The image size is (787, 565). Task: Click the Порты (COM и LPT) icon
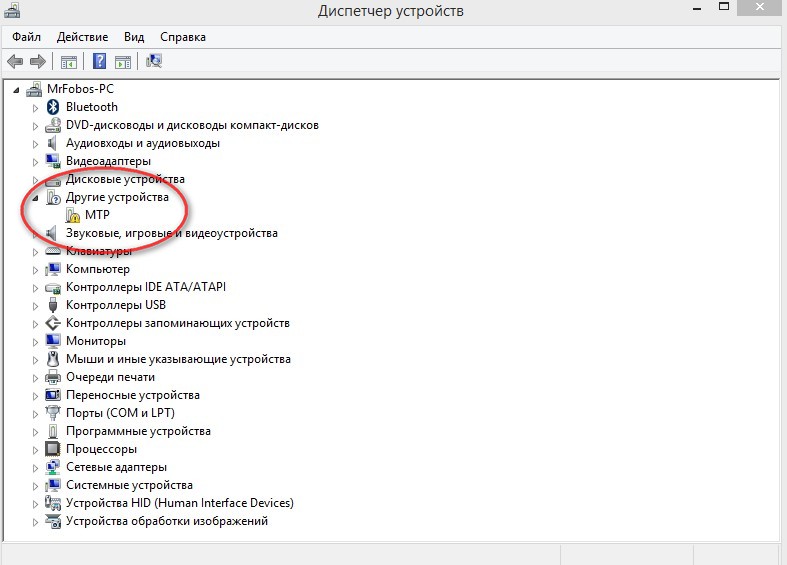[x=53, y=413]
